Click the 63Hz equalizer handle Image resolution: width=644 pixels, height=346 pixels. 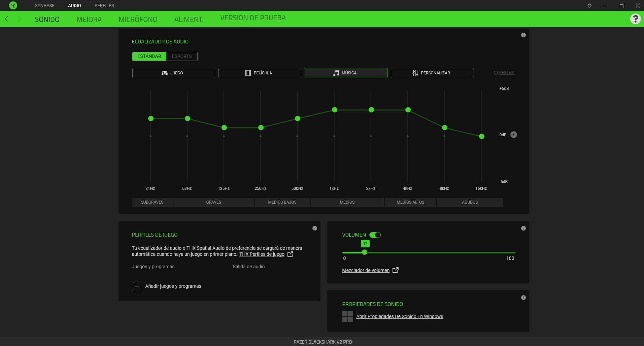click(188, 118)
